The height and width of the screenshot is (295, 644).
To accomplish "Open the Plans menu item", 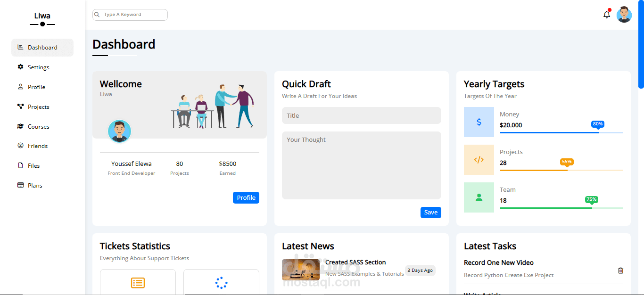I will [42, 186].
